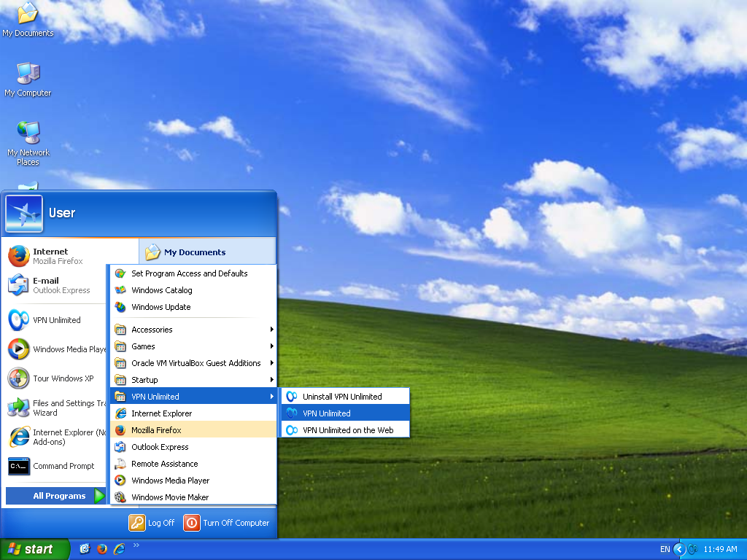Select Set Program Access and Defaults
The image size is (747, 560).
coord(193,273)
